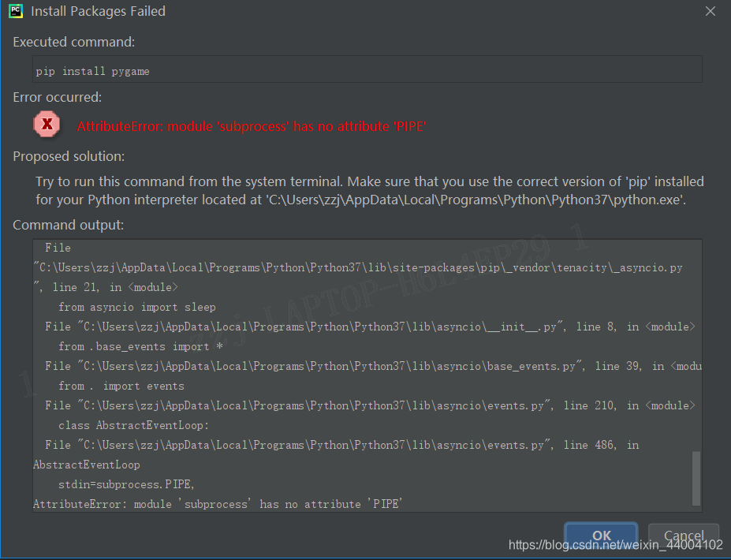This screenshot has width=731, height=560.
Task: Open the weixin_44004102 CSDN blog link
Action: [615, 544]
